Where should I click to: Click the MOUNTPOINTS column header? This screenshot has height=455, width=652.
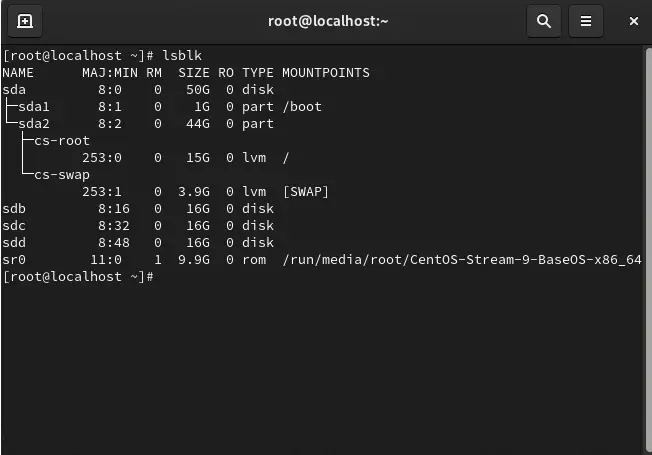325,72
